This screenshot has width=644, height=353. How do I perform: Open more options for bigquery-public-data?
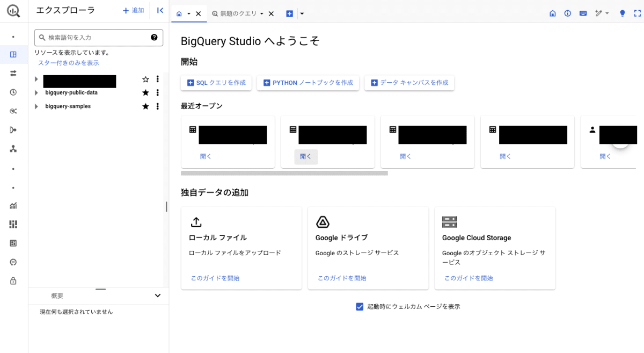[157, 92]
